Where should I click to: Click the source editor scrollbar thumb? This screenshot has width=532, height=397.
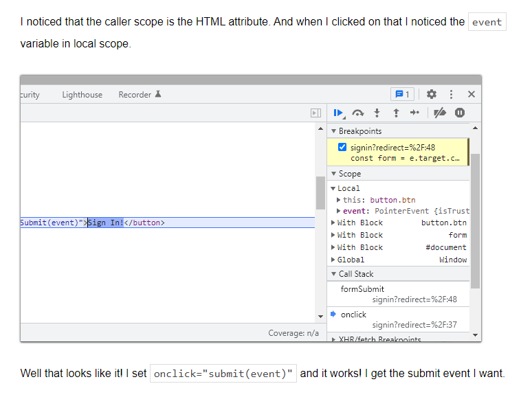coord(320,193)
